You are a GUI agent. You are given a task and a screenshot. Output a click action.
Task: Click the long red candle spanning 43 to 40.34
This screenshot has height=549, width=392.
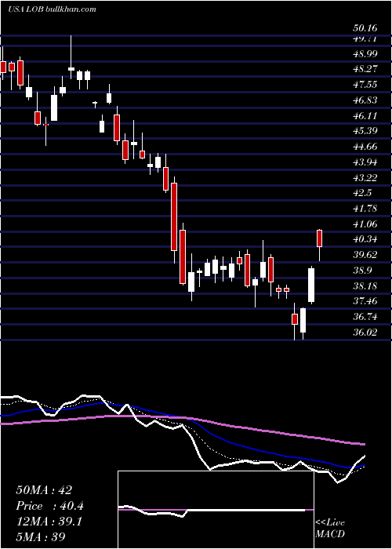[x=174, y=216]
